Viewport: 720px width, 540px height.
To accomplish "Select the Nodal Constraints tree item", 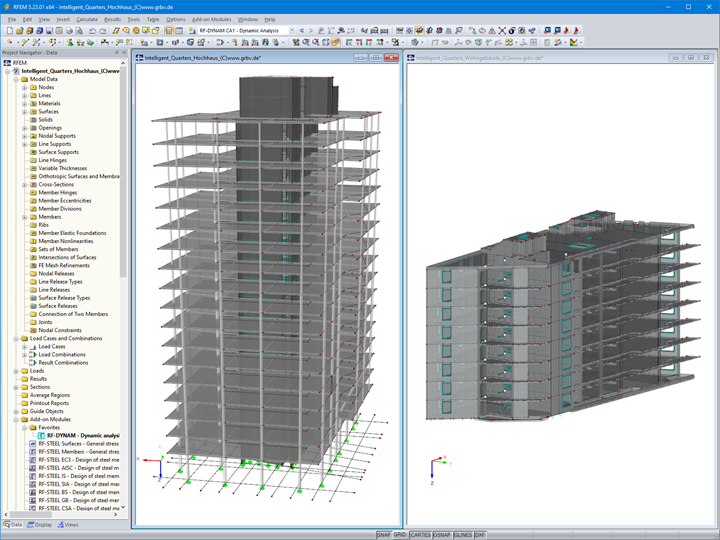I will click(x=60, y=331).
